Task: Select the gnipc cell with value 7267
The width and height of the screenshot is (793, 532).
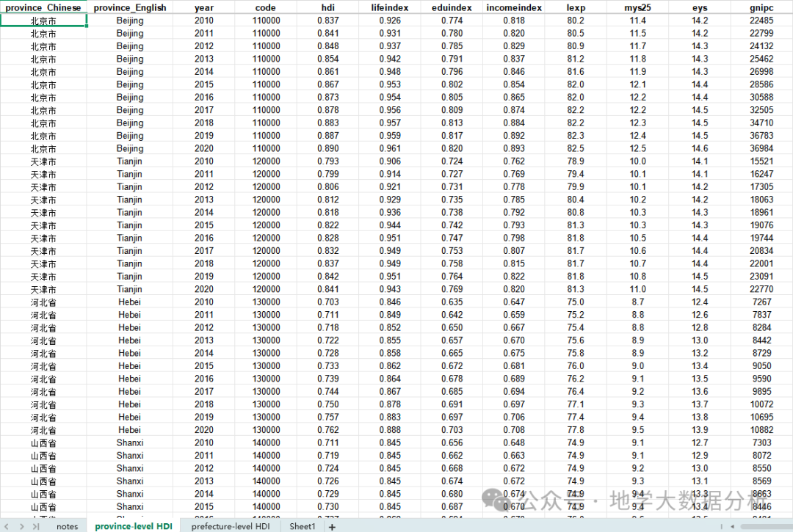Action: [x=761, y=302]
